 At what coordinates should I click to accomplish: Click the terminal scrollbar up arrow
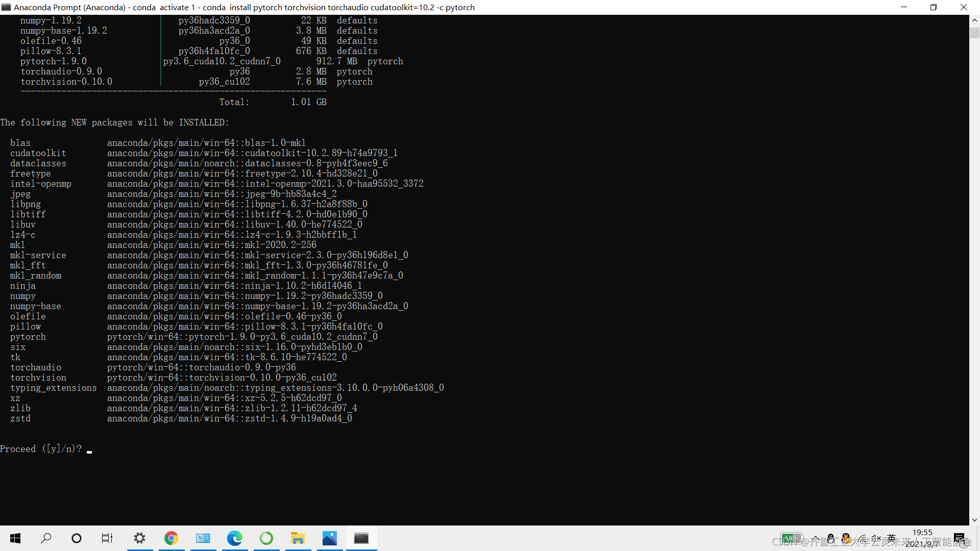[x=974, y=20]
